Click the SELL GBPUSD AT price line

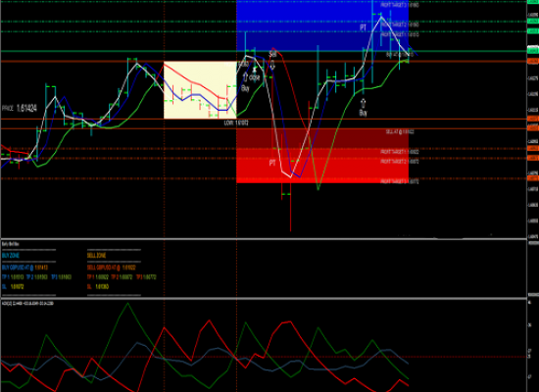coord(112,268)
